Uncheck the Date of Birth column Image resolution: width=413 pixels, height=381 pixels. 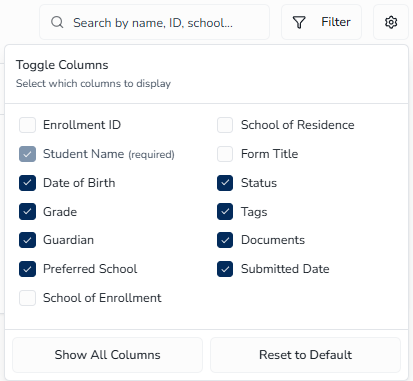tap(27, 183)
